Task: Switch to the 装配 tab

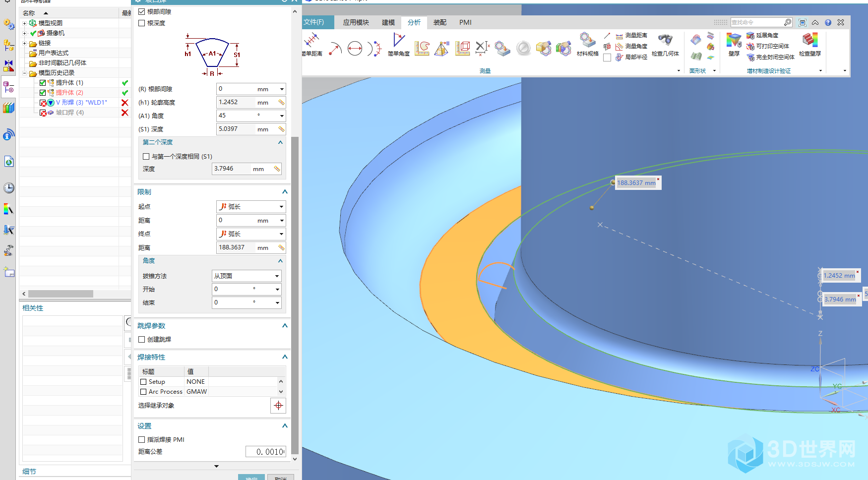Action: [440, 22]
